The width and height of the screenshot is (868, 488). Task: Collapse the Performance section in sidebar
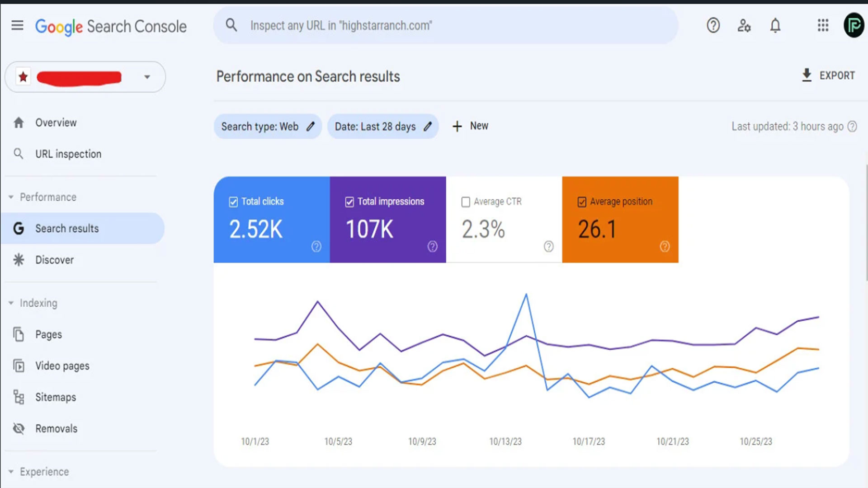click(11, 197)
